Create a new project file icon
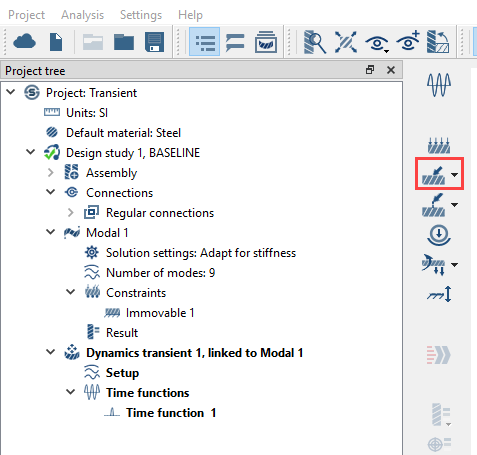Image resolution: width=477 pixels, height=455 pixels. [x=56, y=42]
